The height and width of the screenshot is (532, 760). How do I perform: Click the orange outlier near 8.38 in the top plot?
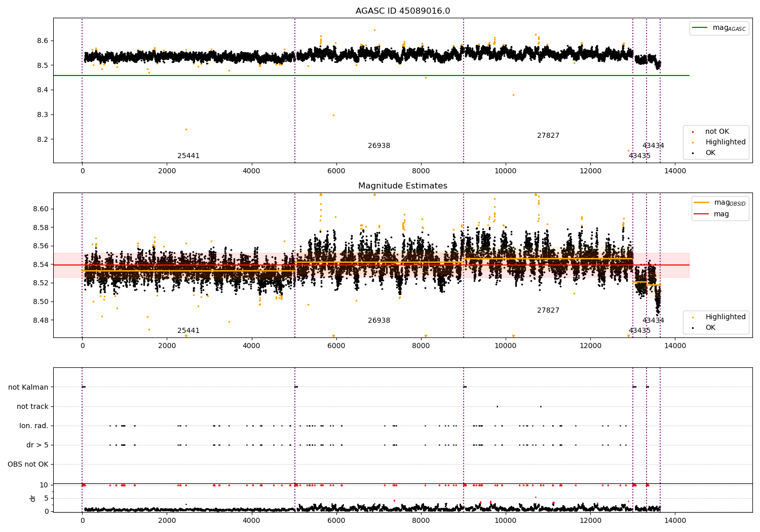tap(513, 95)
